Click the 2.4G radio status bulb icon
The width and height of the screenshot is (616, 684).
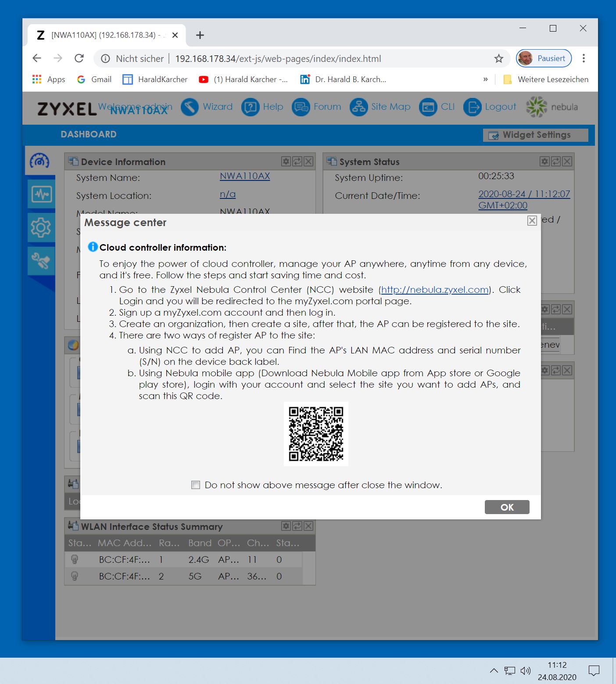[75, 559]
